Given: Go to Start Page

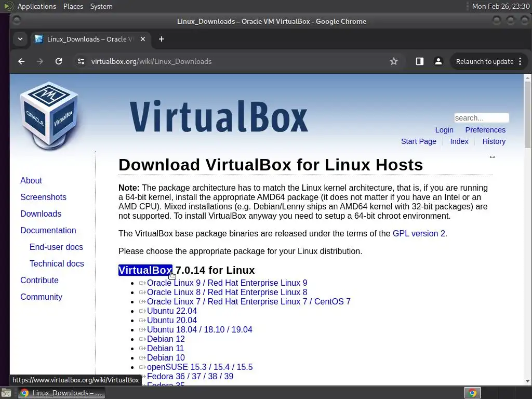Looking at the screenshot, I should pyautogui.click(x=419, y=141).
